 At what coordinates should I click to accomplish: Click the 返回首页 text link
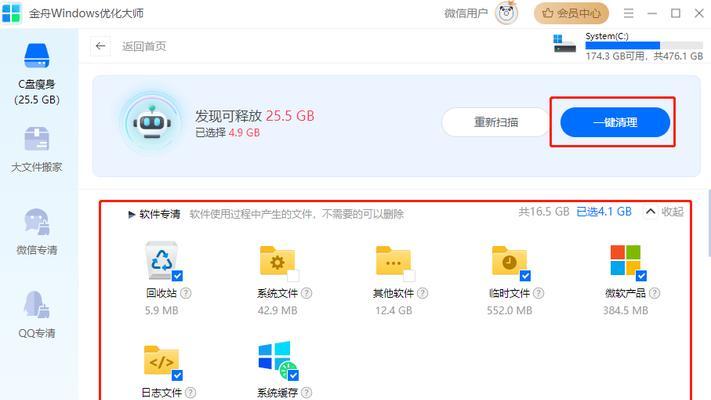pos(144,46)
